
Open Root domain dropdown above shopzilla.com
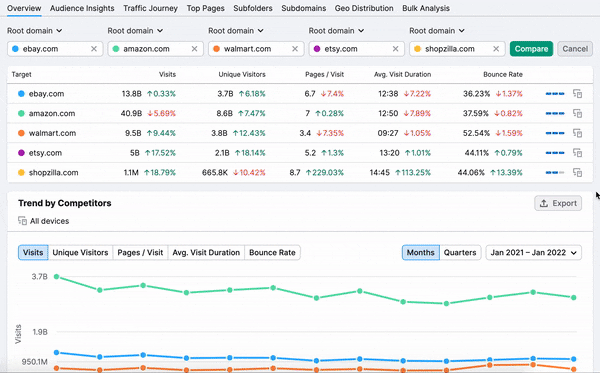(x=437, y=31)
